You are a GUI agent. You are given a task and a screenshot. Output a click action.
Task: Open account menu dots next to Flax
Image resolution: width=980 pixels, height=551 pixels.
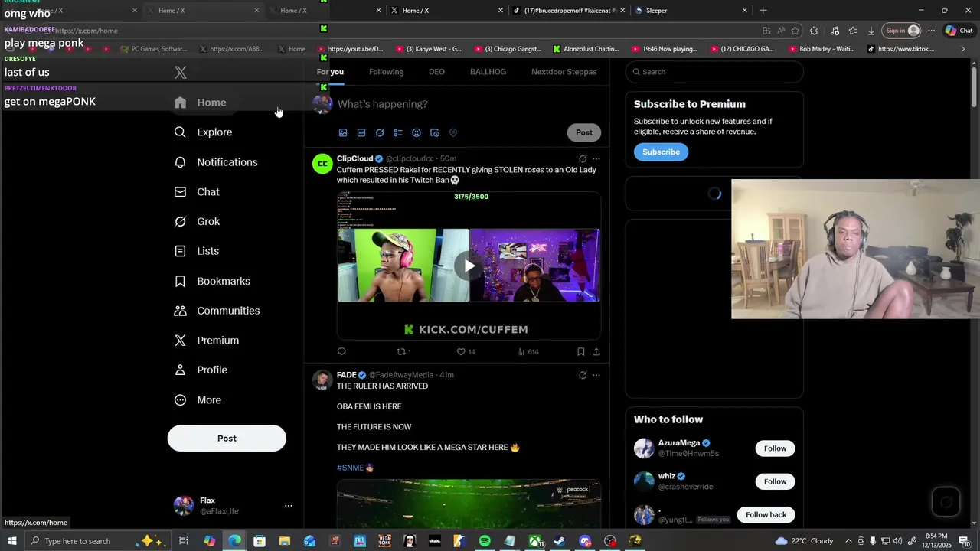(x=289, y=506)
